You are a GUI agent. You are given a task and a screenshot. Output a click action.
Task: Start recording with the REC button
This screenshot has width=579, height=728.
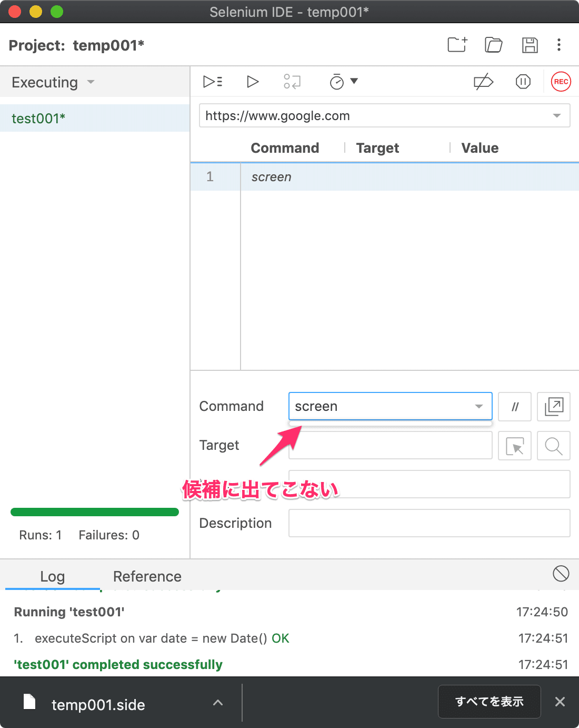click(x=561, y=82)
